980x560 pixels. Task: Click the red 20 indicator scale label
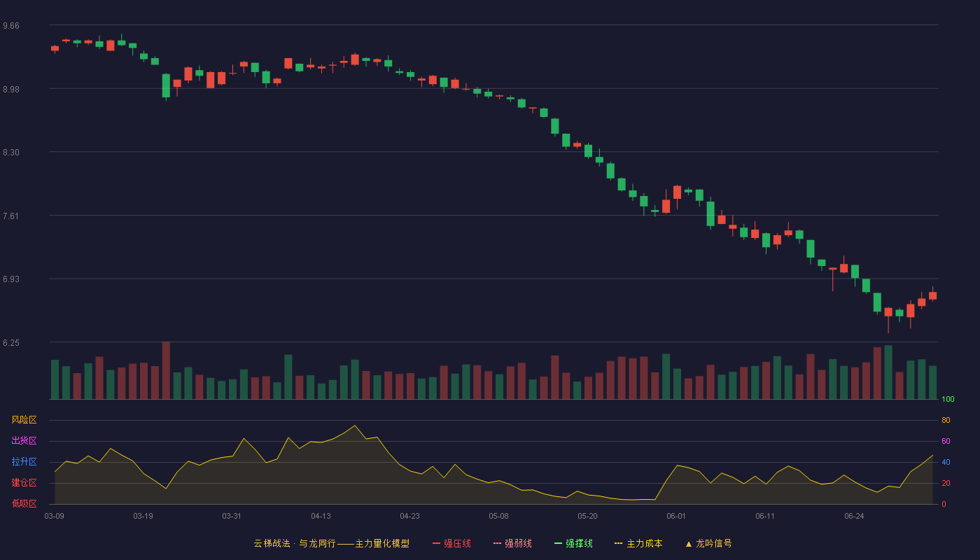point(946,483)
